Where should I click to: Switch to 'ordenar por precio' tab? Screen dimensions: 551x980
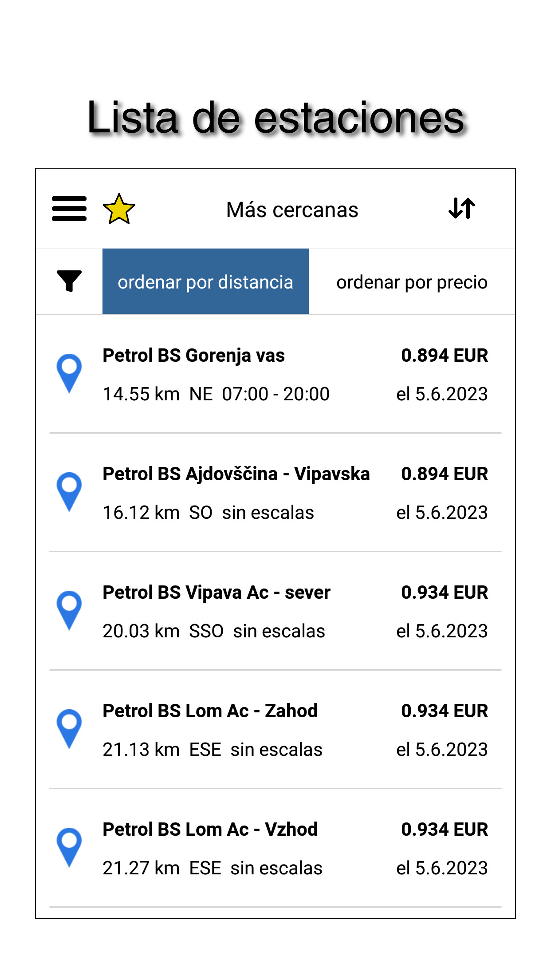tap(412, 282)
